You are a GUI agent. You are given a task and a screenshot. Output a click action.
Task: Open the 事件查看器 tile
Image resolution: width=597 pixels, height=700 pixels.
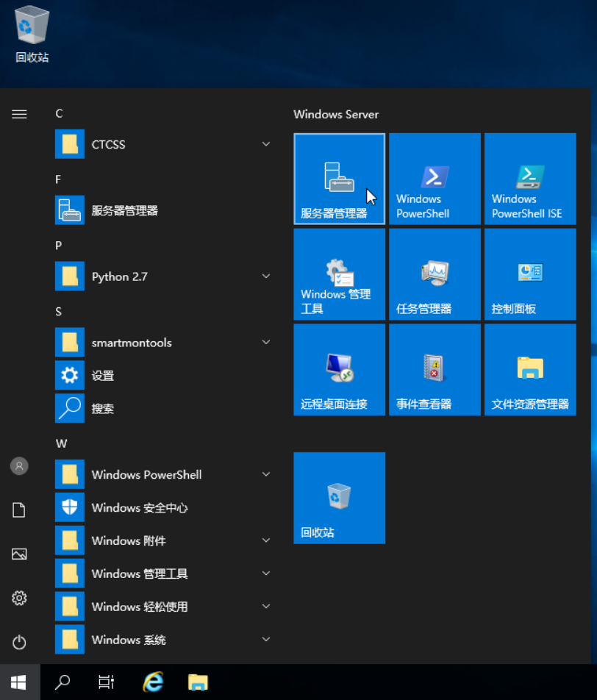[435, 370]
